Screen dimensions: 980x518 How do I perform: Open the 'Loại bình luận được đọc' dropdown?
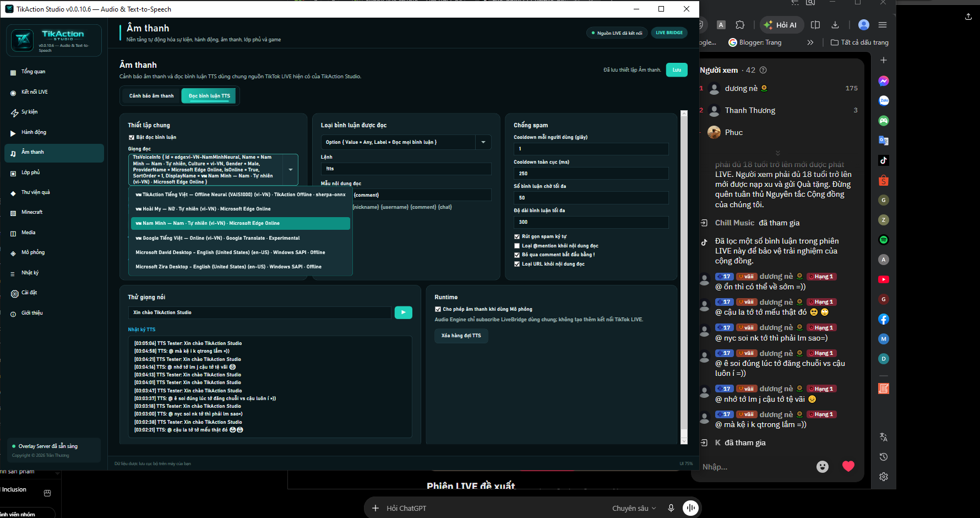click(x=406, y=142)
